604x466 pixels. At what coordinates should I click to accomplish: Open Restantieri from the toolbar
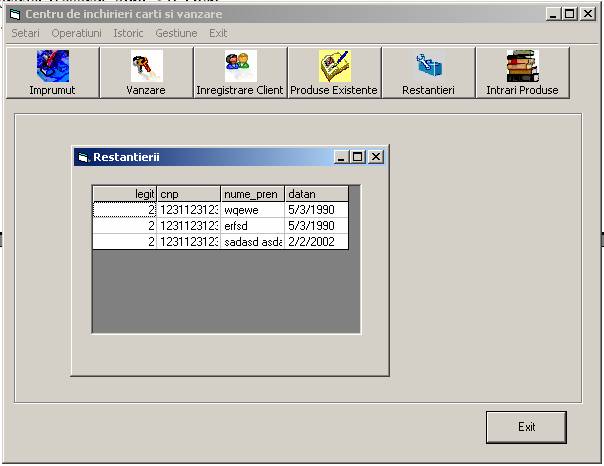(x=428, y=72)
